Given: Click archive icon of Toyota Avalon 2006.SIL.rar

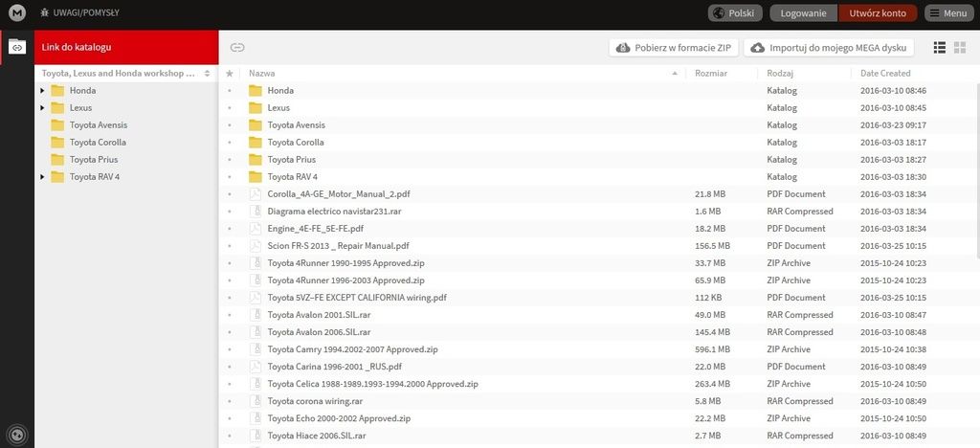Looking at the screenshot, I should click(255, 332).
